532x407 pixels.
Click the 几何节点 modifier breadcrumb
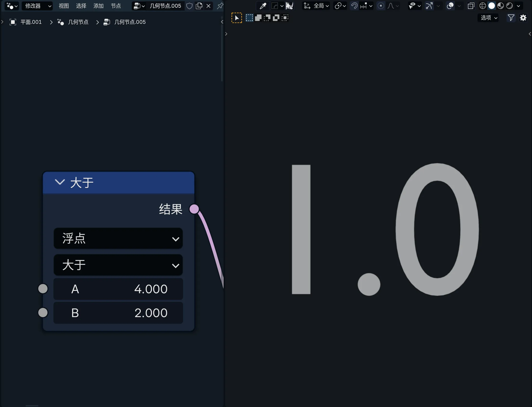[x=73, y=22]
